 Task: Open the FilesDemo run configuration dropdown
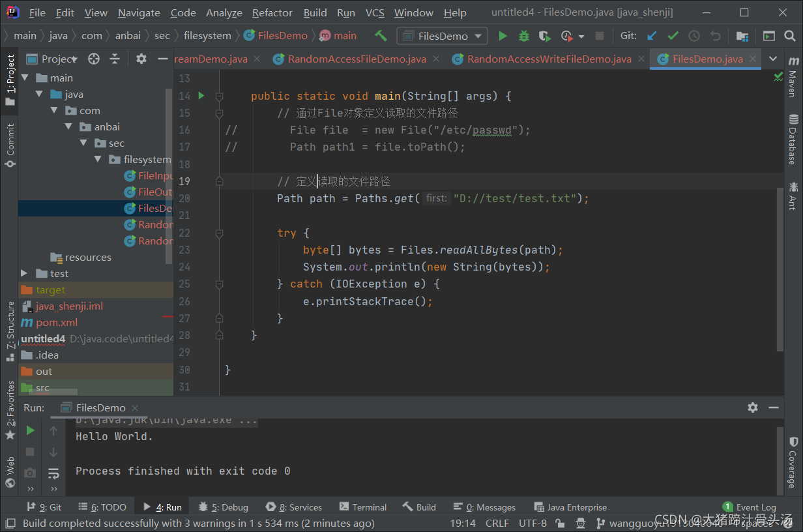coord(443,36)
